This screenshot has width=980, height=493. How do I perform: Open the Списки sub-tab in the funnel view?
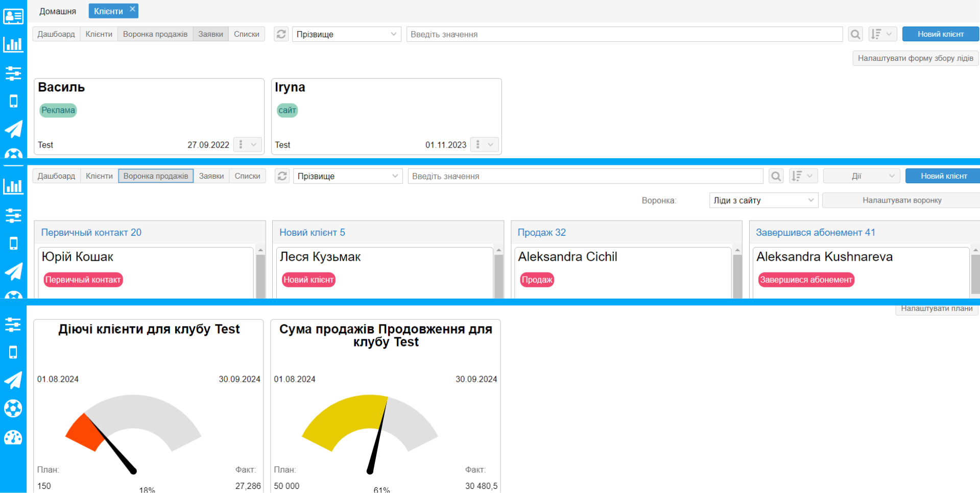(248, 176)
